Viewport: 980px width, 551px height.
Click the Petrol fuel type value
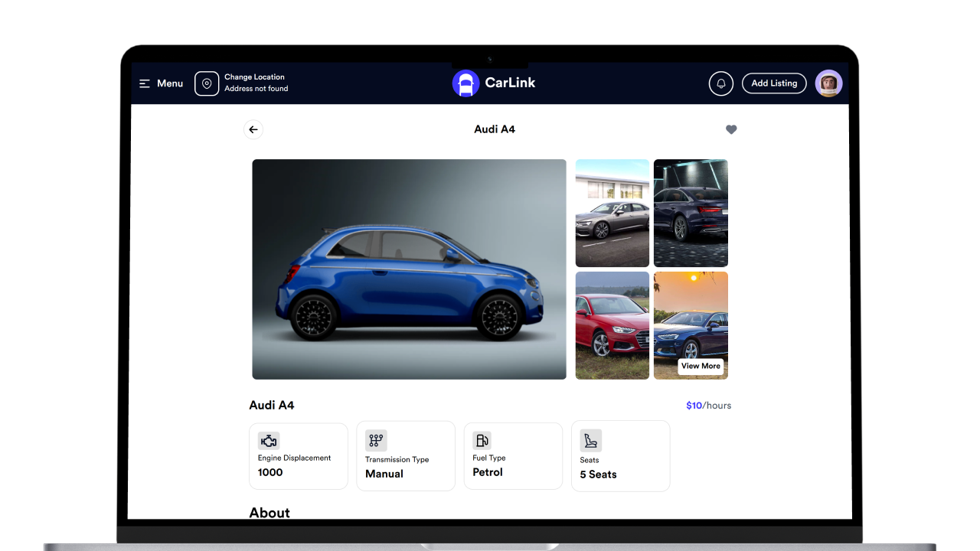click(x=488, y=472)
